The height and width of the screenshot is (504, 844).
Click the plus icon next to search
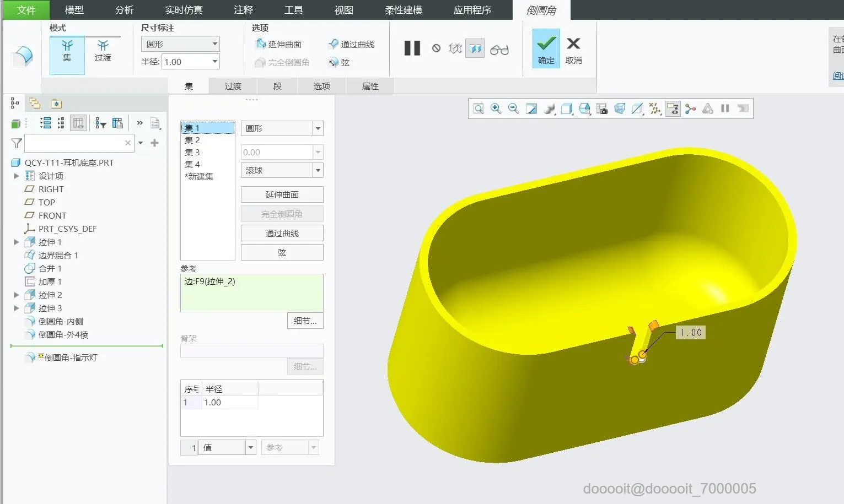pos(154,143)
